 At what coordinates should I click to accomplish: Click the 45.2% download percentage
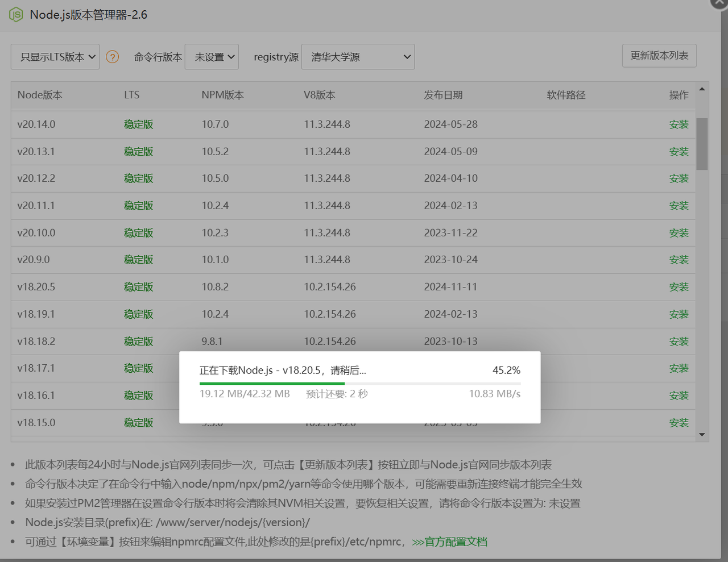[x=506, y=370]
